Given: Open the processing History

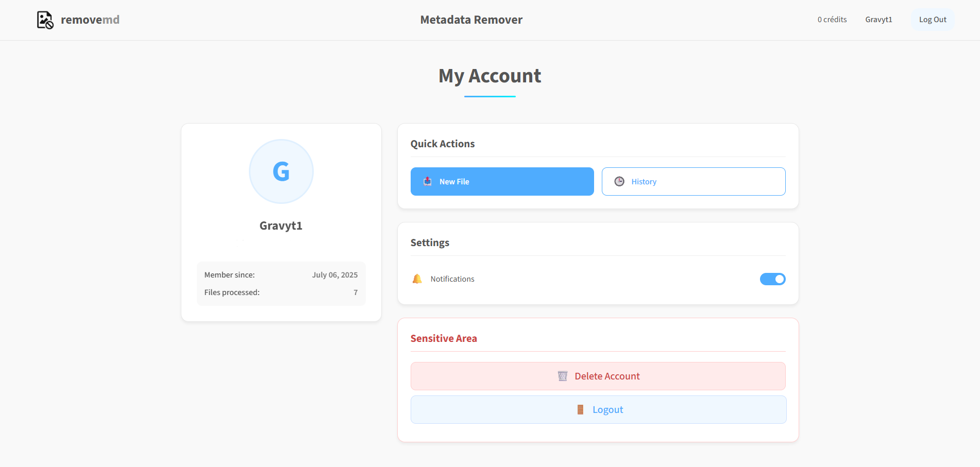Looking at the screenshot, I should click(x=694, y=181).
